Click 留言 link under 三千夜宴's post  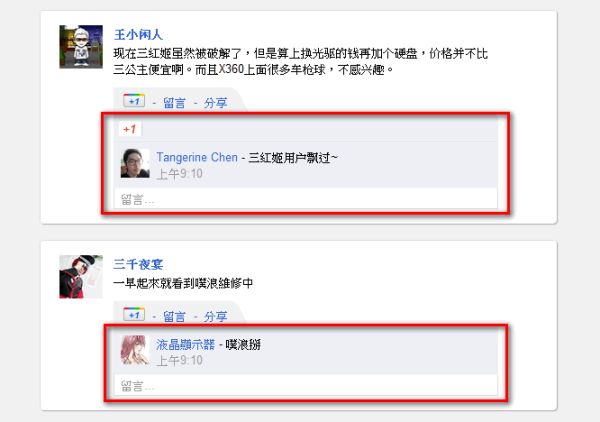(x=174, y=316)
